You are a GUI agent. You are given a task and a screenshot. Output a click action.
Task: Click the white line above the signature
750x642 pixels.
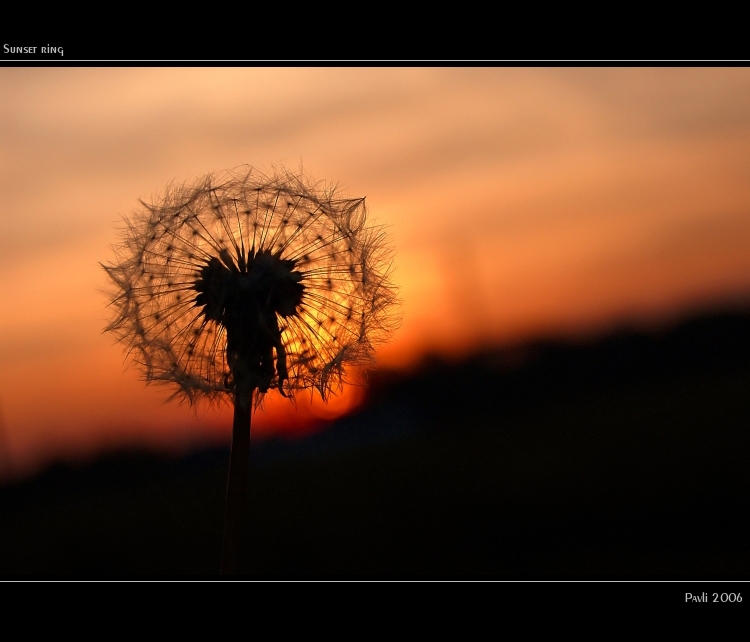[375, 582]
